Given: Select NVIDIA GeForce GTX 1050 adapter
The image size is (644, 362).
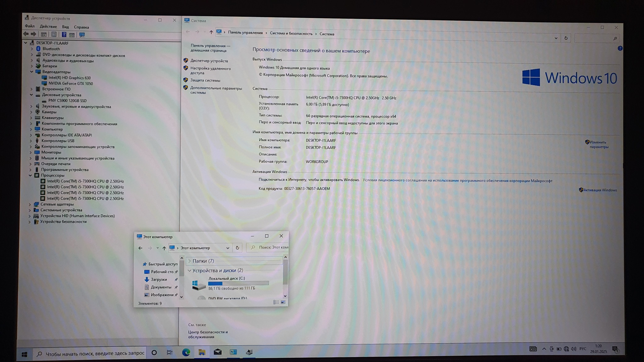Looking at the screenshot, I should 70,84.
